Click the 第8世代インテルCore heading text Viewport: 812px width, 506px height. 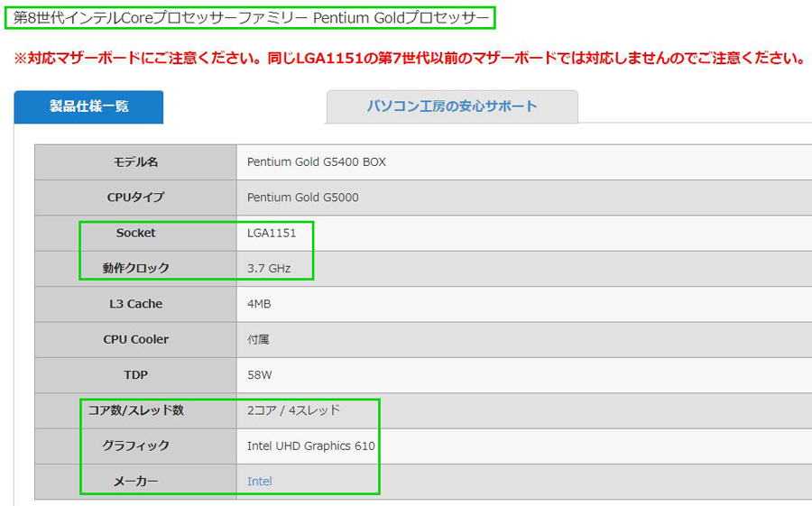coord(251,18)
